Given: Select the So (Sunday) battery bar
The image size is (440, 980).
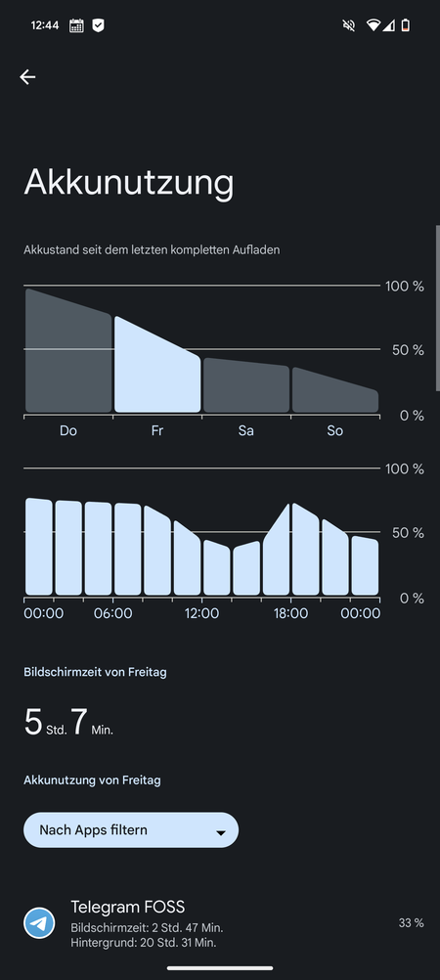Looking at the screenshot, I should pos(335,389).
